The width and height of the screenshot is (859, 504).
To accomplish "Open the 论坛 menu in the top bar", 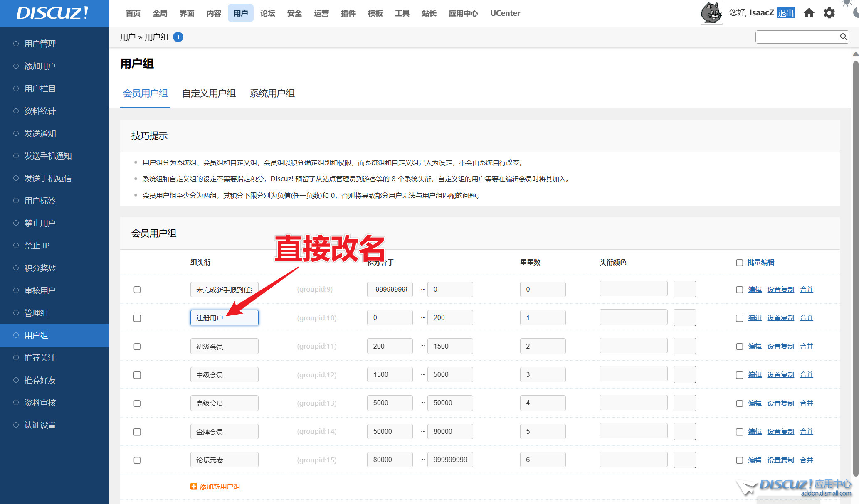I will tap(267, 13).
